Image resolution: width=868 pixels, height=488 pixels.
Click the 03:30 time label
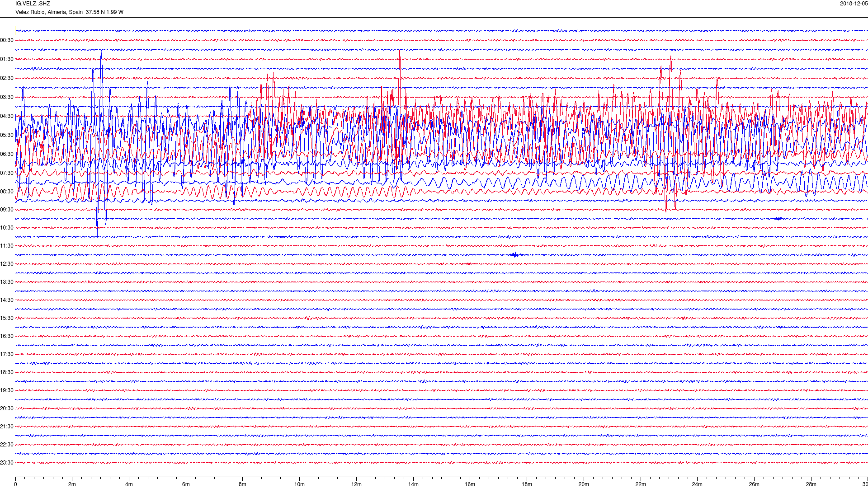7,97
